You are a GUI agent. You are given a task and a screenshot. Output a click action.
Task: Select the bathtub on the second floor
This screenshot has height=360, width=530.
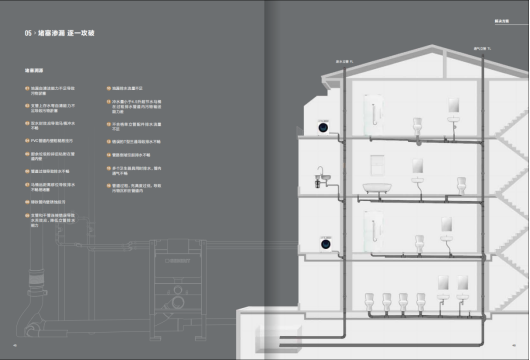click(377, 188)
